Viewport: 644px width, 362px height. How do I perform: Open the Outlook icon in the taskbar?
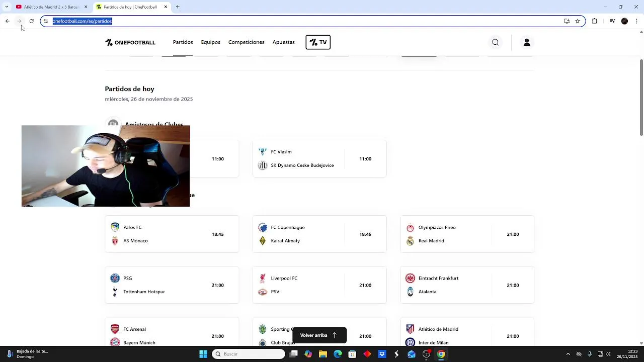(412, 354)
